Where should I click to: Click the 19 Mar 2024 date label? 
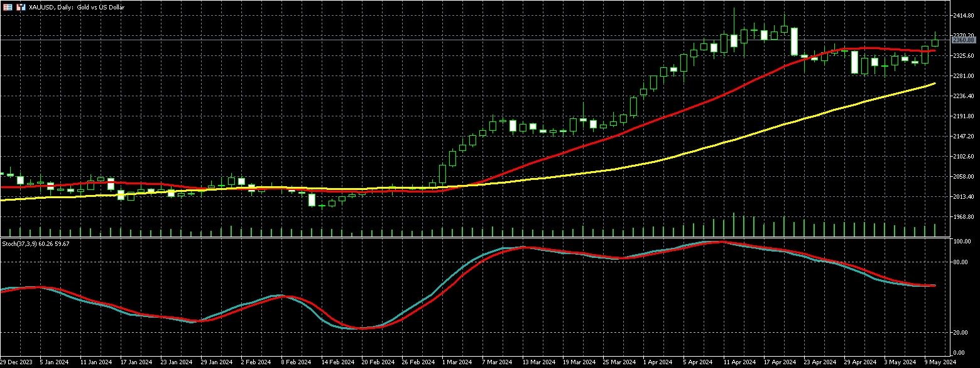pyautogui.click(x=579, y=362)
